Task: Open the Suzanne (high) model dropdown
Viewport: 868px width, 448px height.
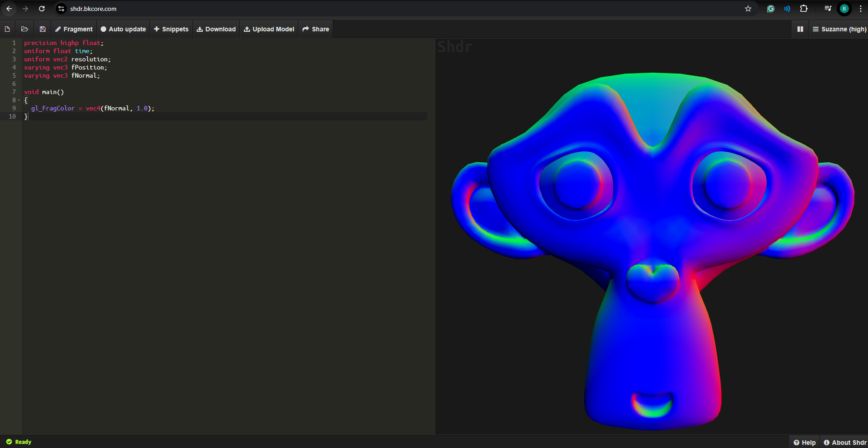Action: click(839, 29)
